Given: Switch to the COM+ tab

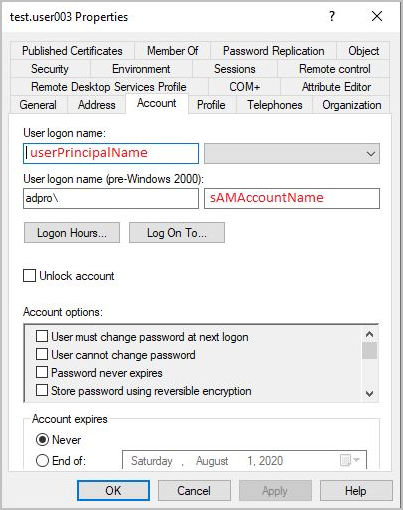Looking at the screenshot, I should [244, 87].
